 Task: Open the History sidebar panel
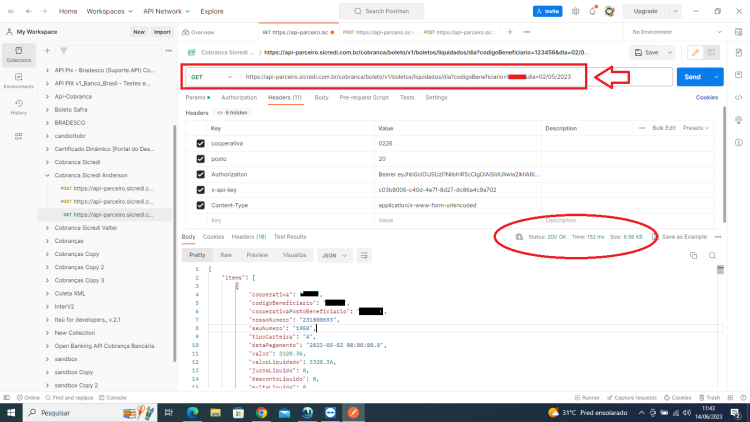[19, 107]
